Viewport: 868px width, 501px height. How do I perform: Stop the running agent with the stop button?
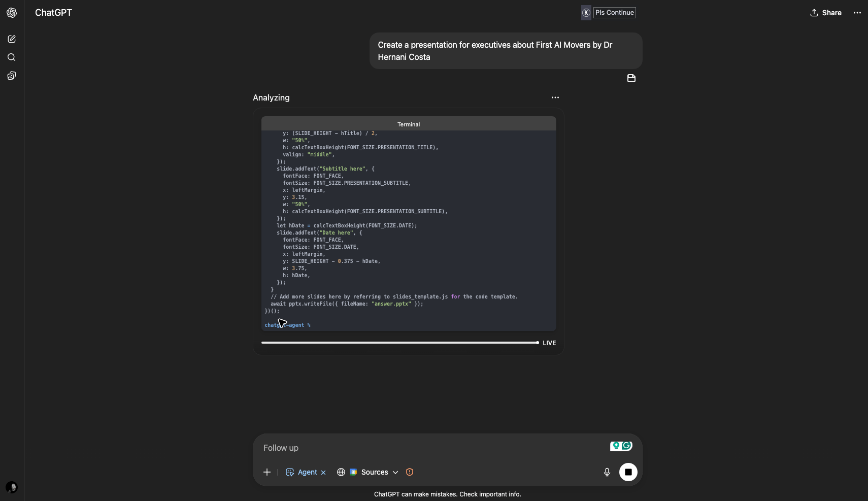pyautogui.click(x=628, y=472)
